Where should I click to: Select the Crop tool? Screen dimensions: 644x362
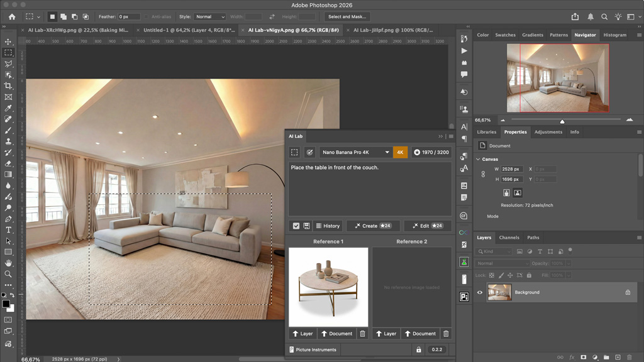pyautogui.click(x=8, y=86)
